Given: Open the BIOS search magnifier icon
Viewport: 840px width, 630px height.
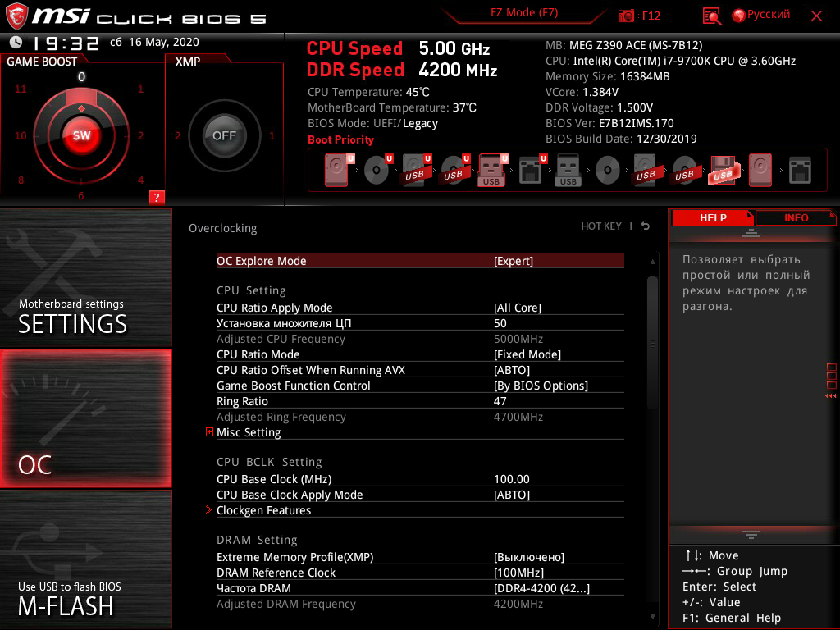Looking at the screenshot, I should [x=712, y=16].
